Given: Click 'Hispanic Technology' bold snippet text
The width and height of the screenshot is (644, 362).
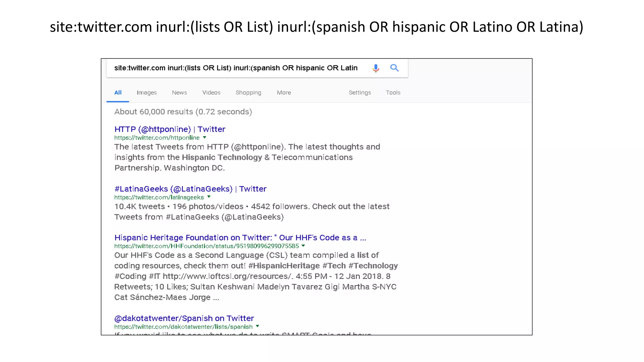Looking at the screenshot, I should 222,157.
